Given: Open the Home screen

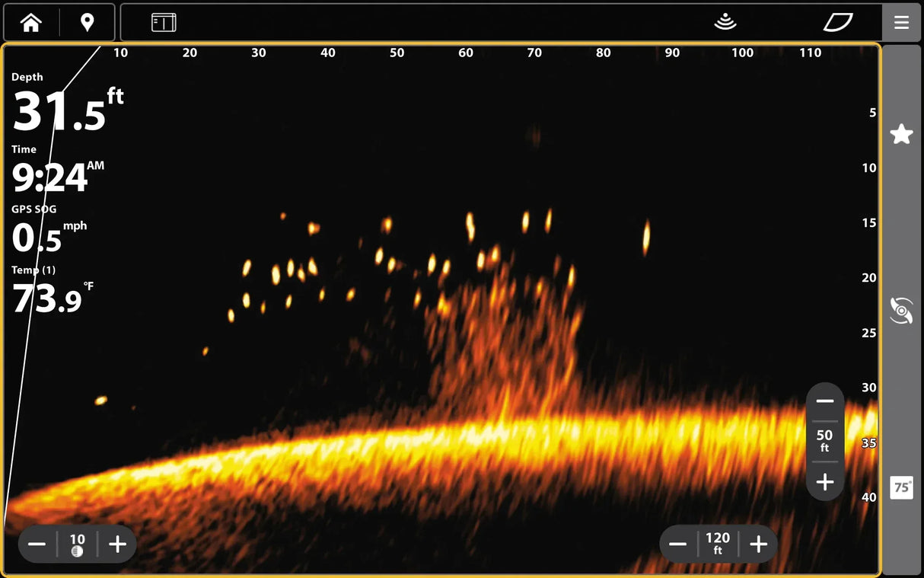Looking at the screenshot, I should (x=30, y=22).
